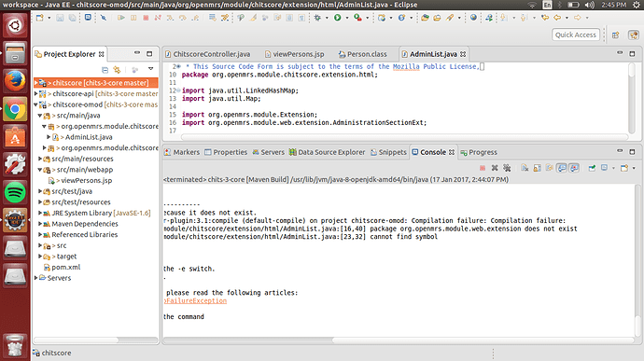Switch to viewPersons.jsp editor tab
Viewport: 644px width, 361px height.
(295, 54)
